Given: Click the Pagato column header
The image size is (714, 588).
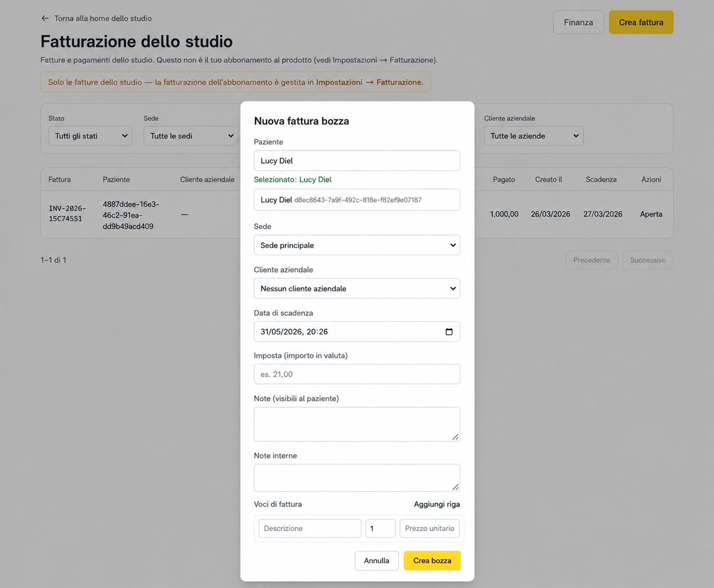Looking at the screenshot, I should pos(504,179).
